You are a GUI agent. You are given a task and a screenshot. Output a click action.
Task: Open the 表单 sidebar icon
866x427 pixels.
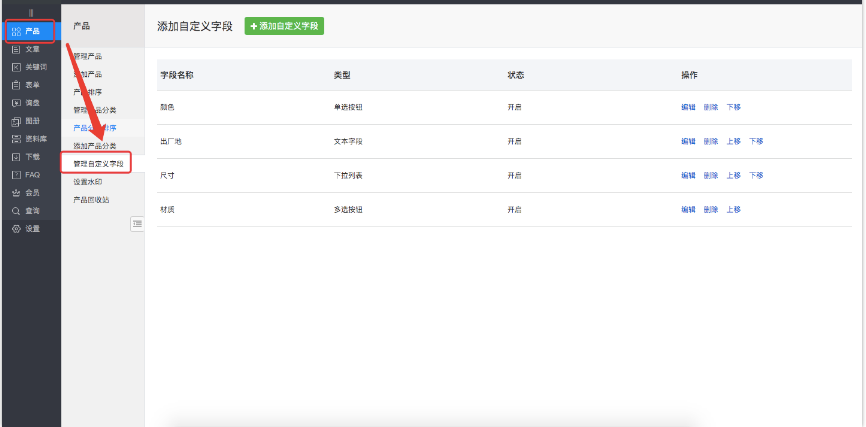16,85
